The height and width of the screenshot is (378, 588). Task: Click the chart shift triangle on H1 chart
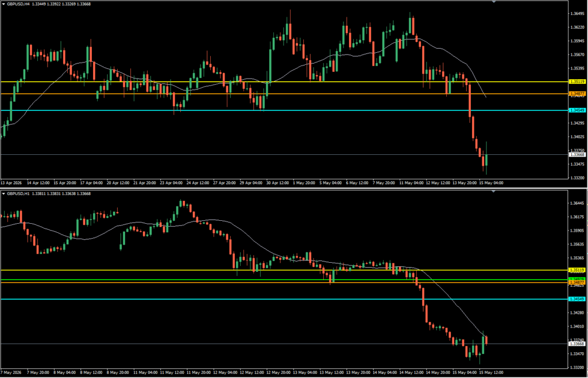(494, 192)
